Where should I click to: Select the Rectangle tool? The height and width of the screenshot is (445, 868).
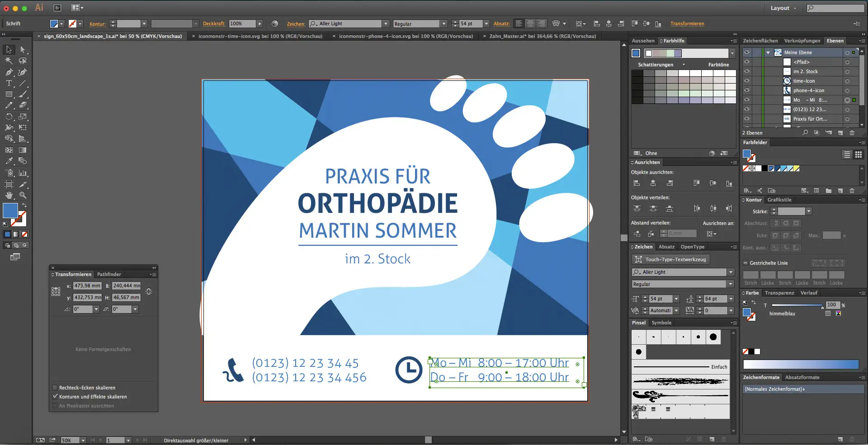click(9, 94)
